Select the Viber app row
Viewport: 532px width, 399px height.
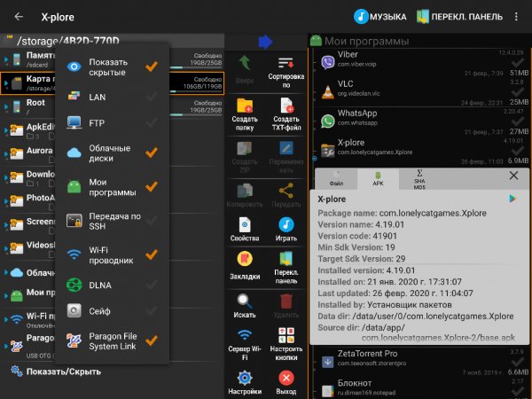[420, 63]
